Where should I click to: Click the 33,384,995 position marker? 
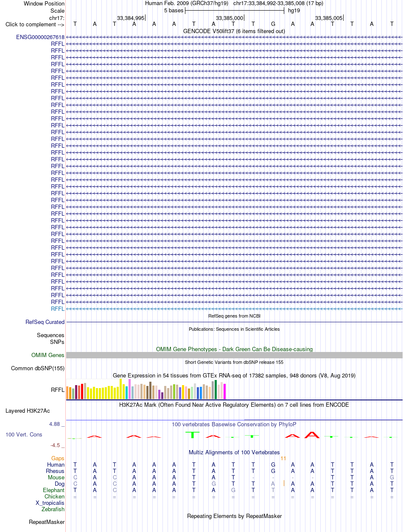131,18
